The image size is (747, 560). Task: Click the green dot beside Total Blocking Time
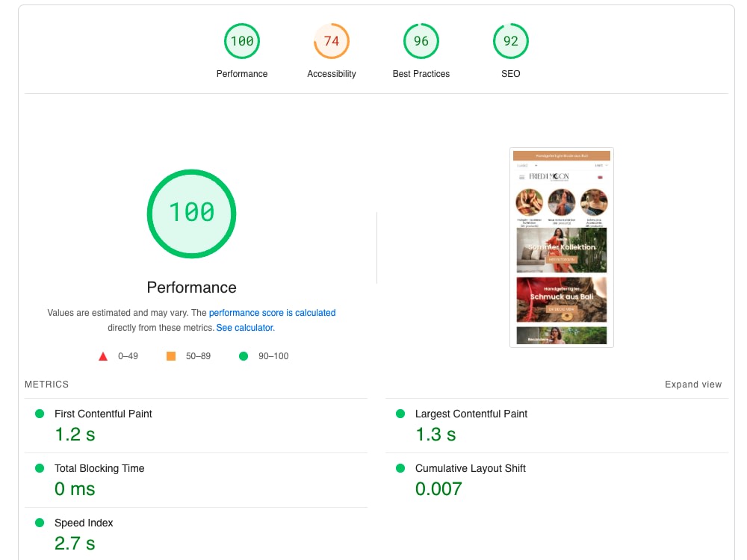coord(40,468)
